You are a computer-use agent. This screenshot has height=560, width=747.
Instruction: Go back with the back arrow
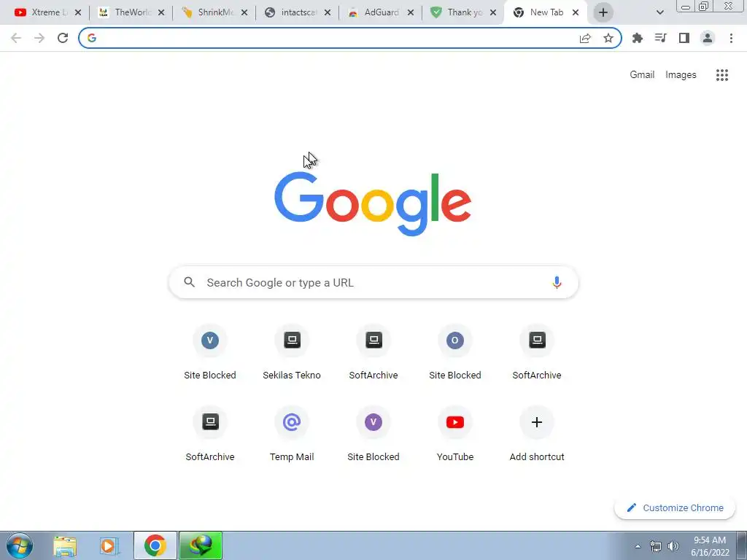(x=16, y=38)
